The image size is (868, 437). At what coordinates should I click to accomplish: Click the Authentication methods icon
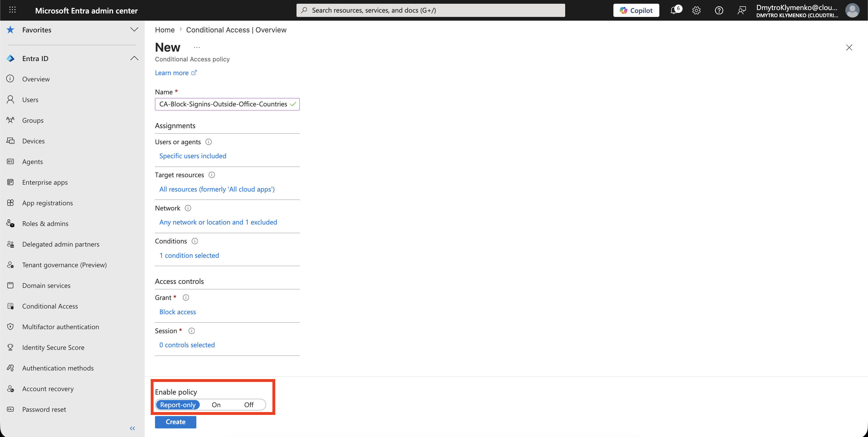(10, 368)
